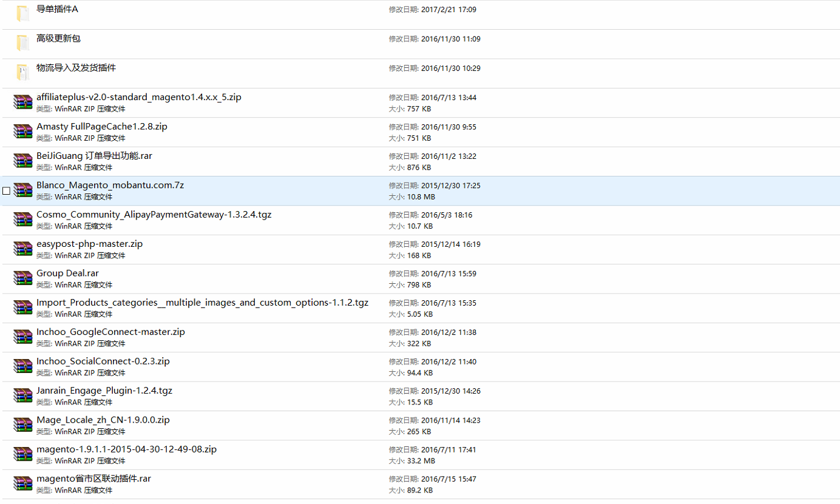
Task: Click the folder icon for 导单插件A
Action: [x=22, y=14]
